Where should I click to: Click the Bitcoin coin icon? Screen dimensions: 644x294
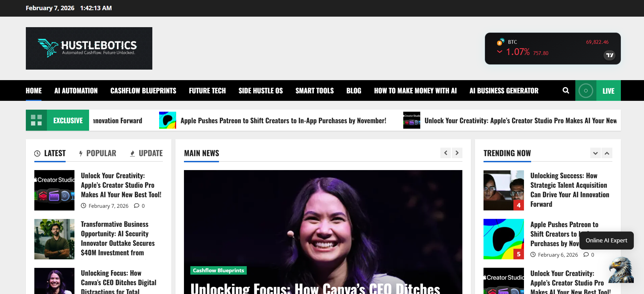[500, 42]
